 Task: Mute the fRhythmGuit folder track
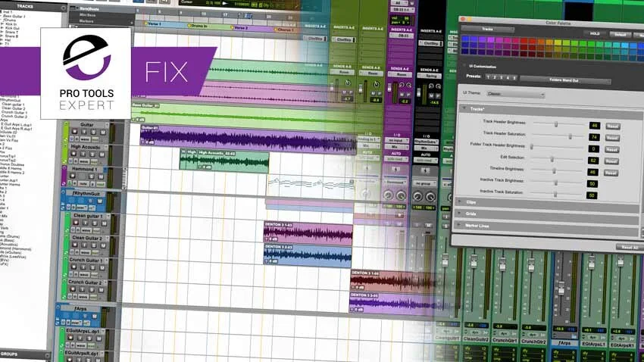pyautogui.click(x=100, y=201)
